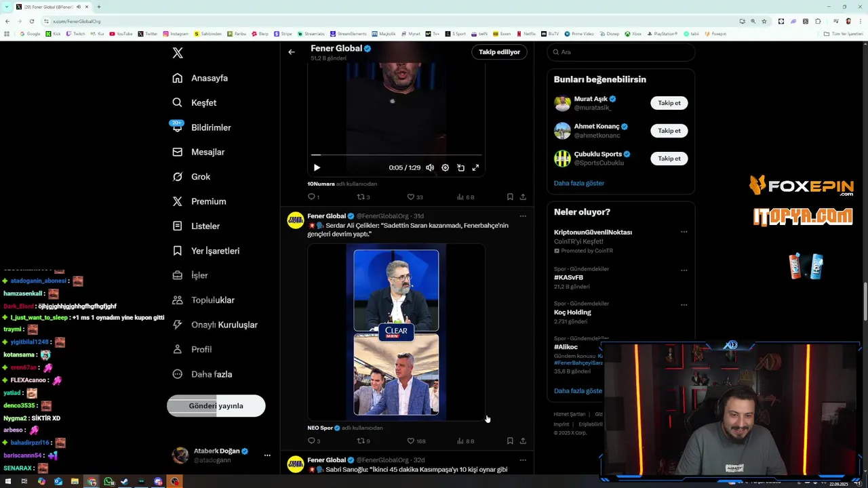The image size is (868, 488).
Task: Reply to the NEO Spor post
Action: 313,441
